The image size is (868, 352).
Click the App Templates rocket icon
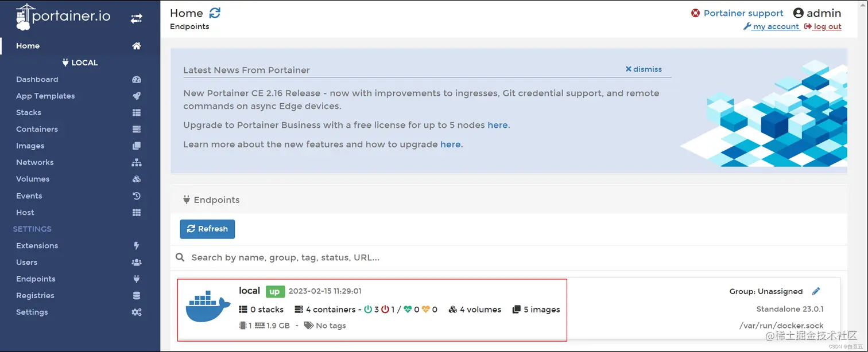(x=137, y=96)
